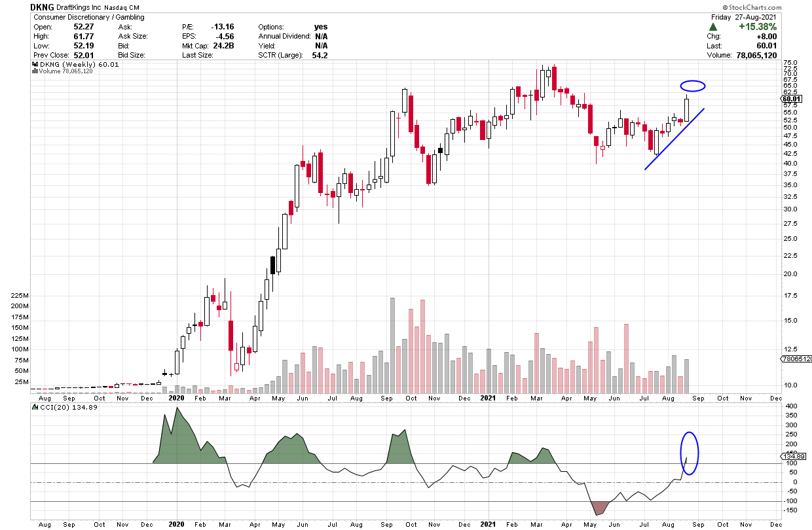Click the candlestick legend icon before DKNG (Weekly)
812x530 pixels.
pos(34,65)
